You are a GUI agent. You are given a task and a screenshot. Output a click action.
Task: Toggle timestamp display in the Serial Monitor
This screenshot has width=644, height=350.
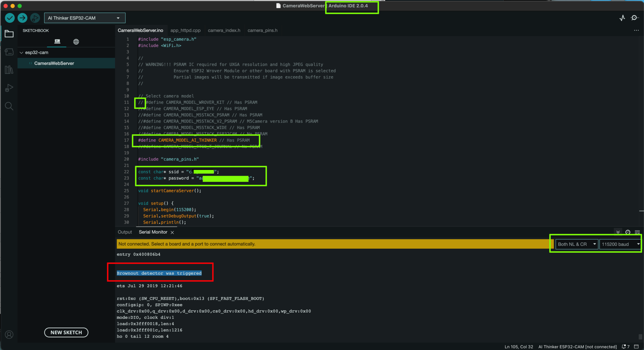coord(628,232)
